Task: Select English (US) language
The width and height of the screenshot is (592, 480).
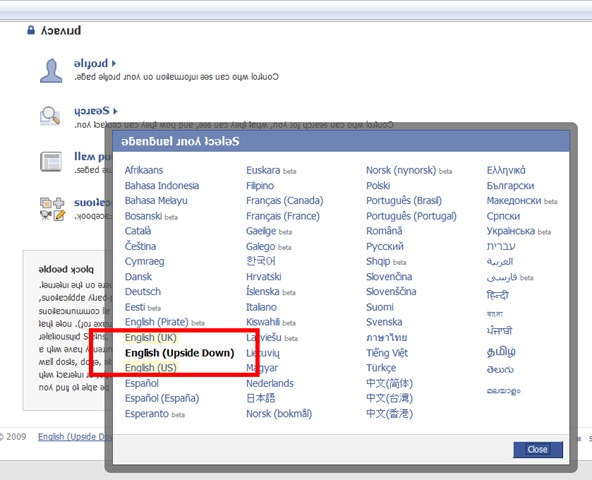Action: click(151, 367)
